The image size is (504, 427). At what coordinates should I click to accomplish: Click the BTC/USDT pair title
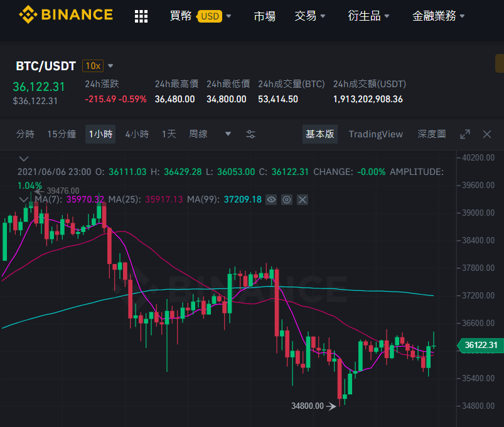(46, 66)
